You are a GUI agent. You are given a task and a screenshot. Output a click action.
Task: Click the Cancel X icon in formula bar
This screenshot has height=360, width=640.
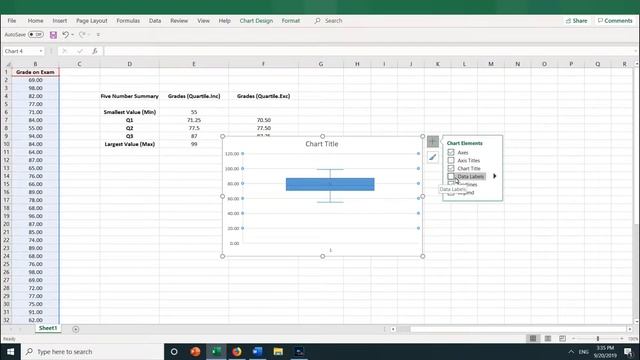tap(64, 51)
